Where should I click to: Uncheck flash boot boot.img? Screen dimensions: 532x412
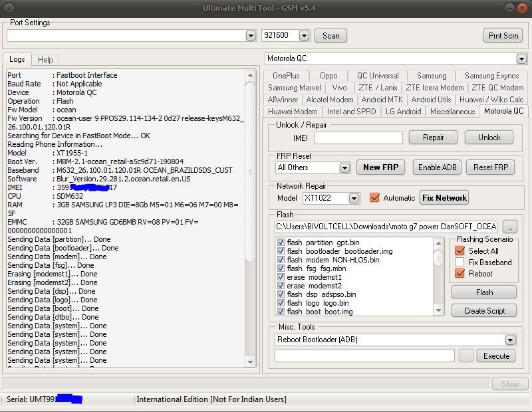tap(281, 312)
